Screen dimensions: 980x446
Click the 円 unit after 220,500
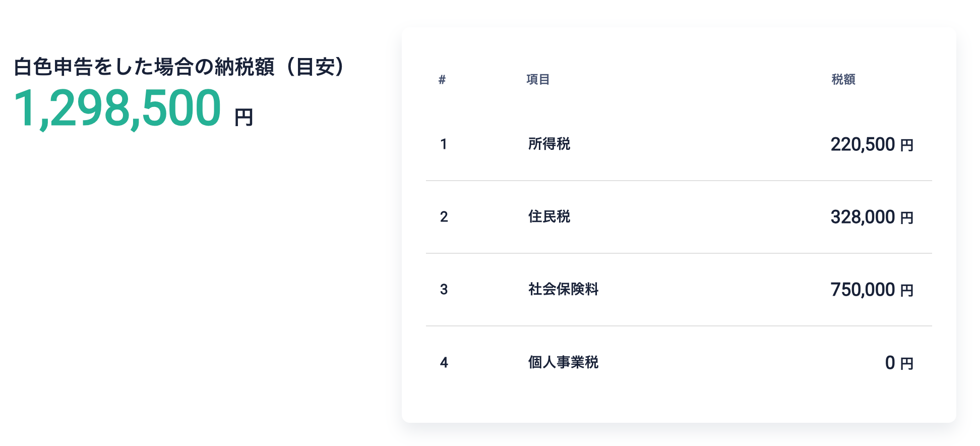pos(907,145)
